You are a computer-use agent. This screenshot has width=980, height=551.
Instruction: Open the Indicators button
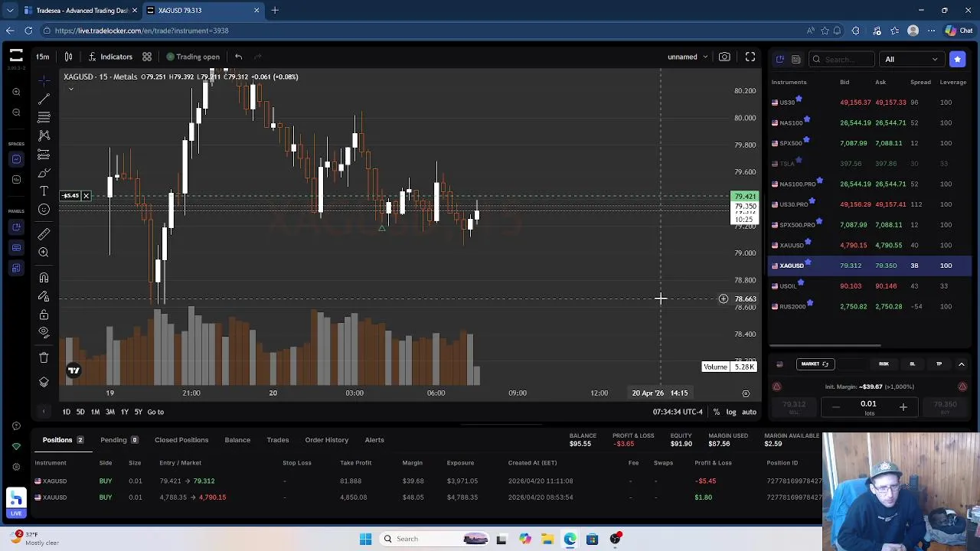point(109,57)
